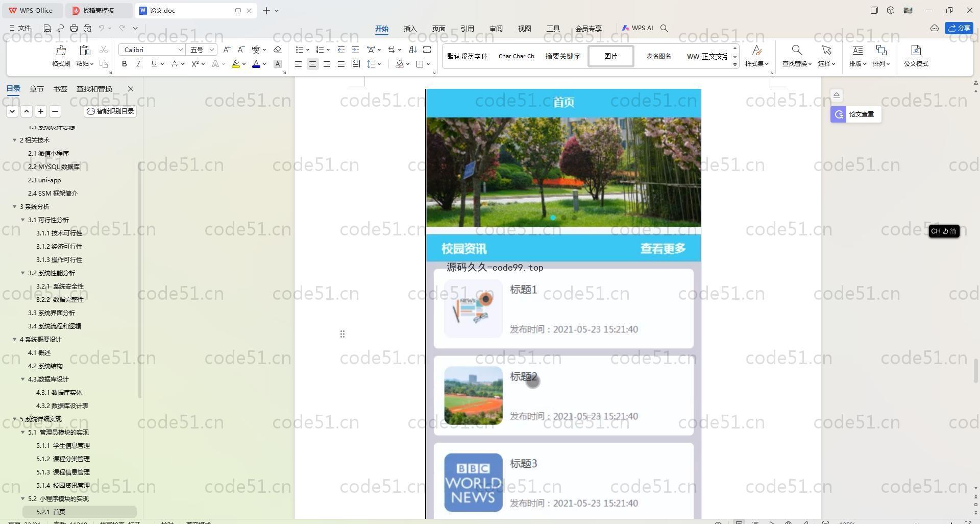Click the WPS AI icon
Viewport: 980px width, 524px height.
[x=638, y=28]
